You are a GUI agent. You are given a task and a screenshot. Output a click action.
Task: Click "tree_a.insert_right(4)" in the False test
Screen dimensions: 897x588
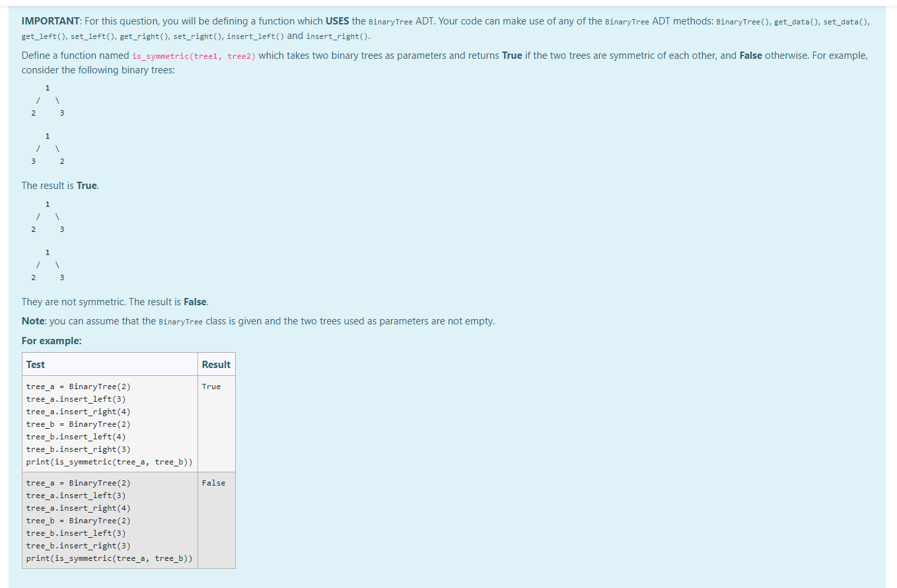[x=79, y=508]
